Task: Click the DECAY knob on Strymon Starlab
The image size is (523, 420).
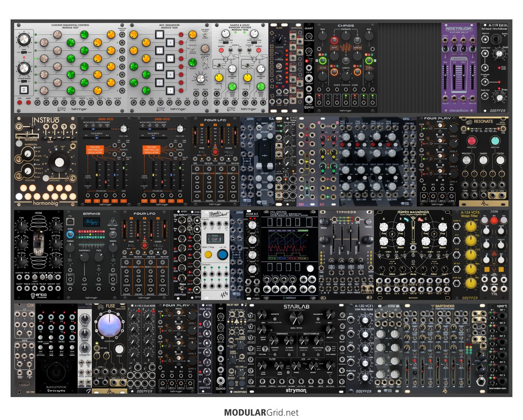Action: (x=331, y=330)
